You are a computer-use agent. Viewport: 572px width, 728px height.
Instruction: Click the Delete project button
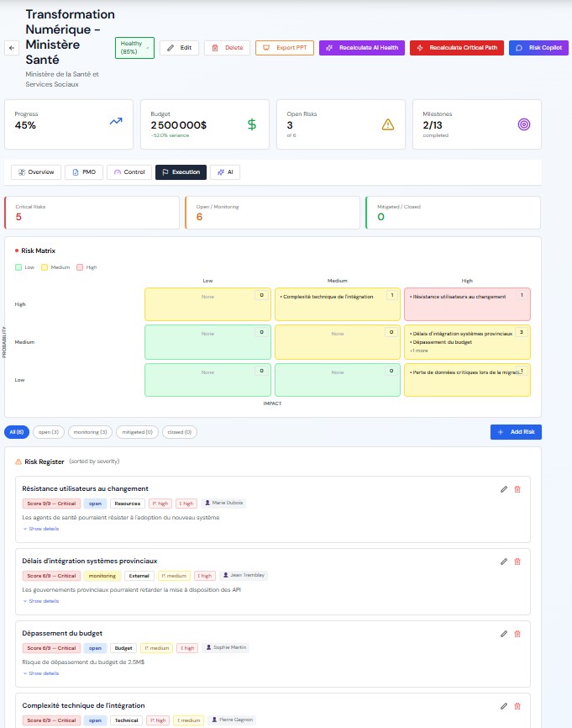tap(228, 48)
